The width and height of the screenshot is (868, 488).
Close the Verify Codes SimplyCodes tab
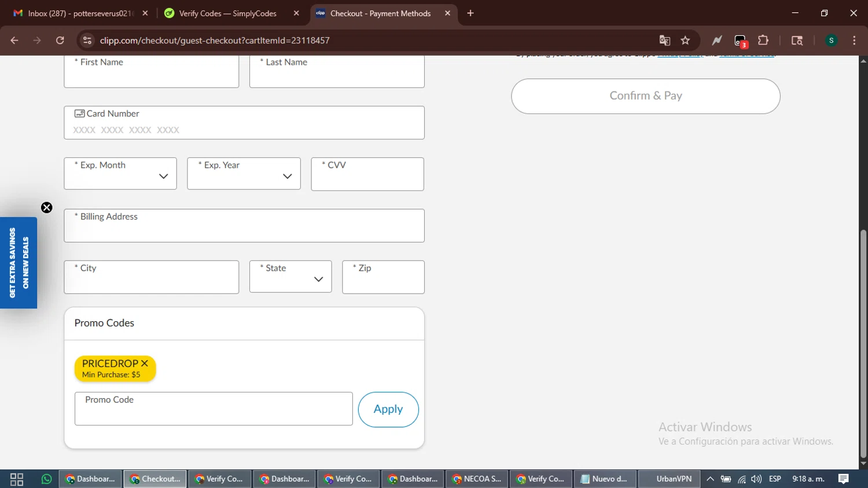click(296, 13)
